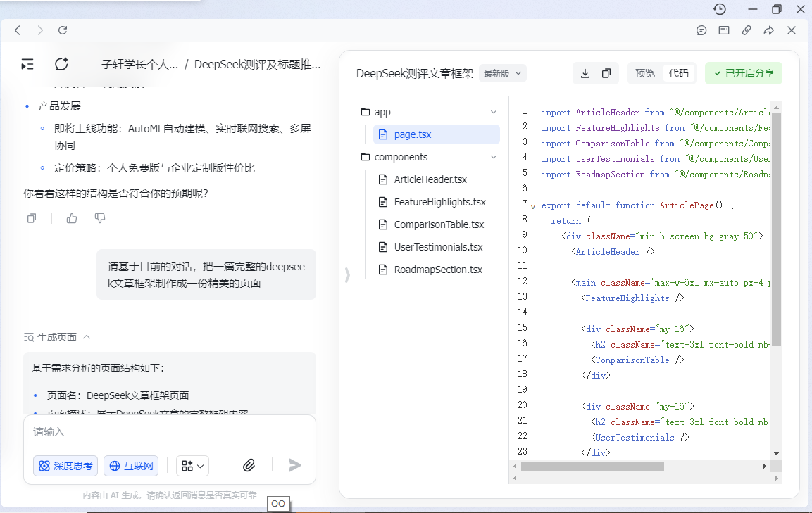Toggle the sidebar menu icon

[27, 64]
